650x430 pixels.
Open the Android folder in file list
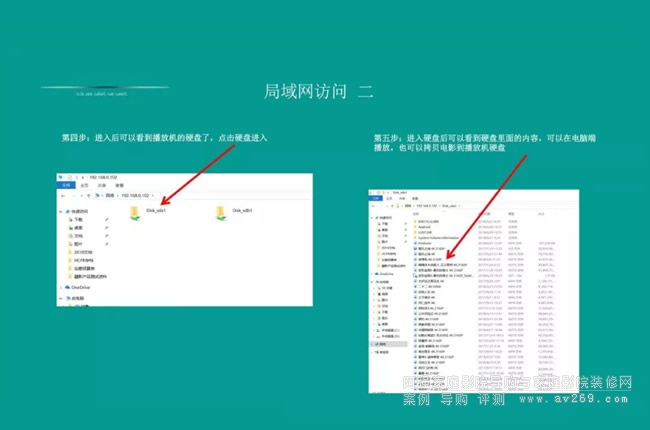click(x=425, y=226)
